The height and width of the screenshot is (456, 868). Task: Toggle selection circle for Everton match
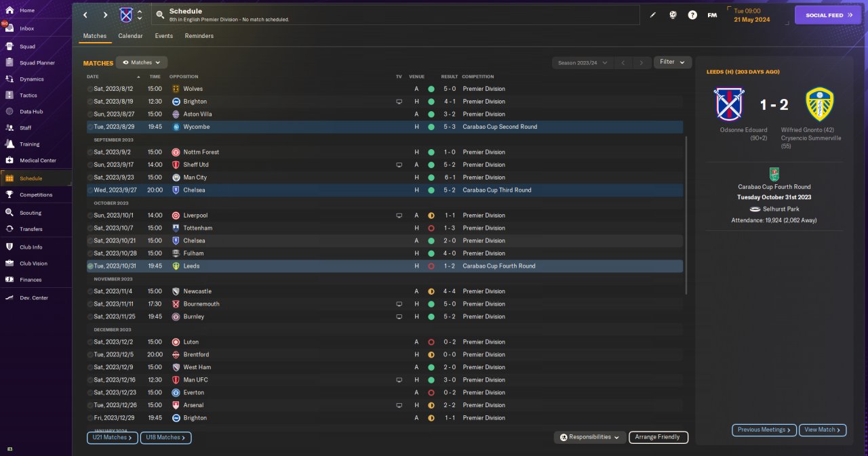tap(90, 393)
